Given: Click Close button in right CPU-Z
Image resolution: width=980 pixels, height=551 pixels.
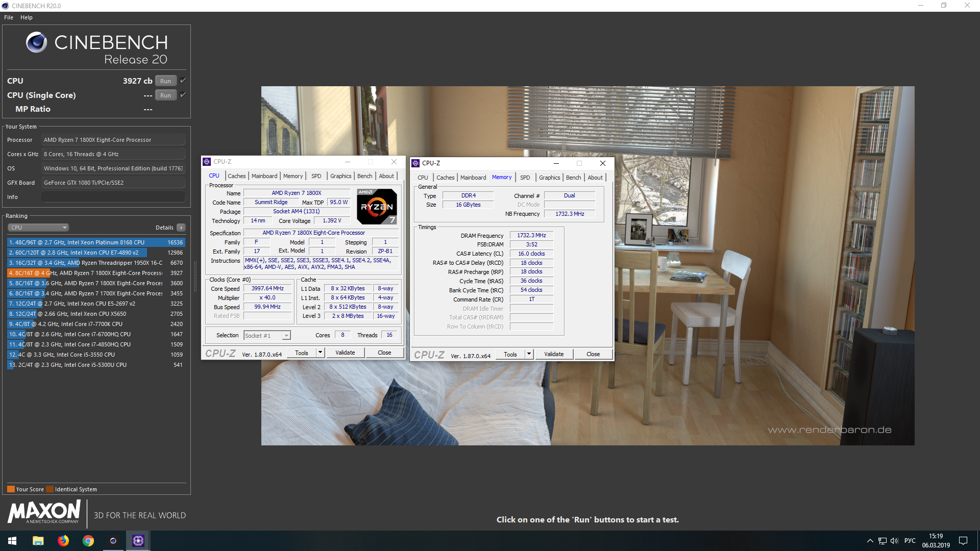Looking at the screenshot, I should click(x=593, y=354).
